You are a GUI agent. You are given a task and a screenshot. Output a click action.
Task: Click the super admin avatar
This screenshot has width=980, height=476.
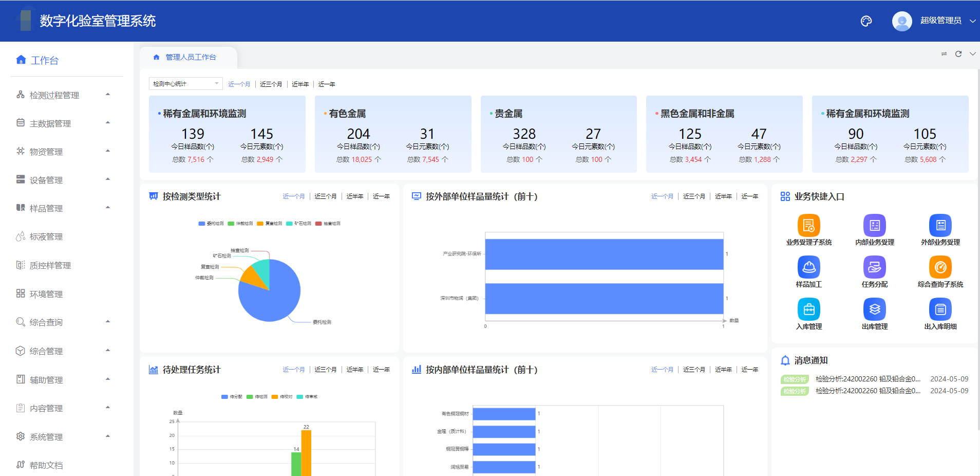coord(902,21)
